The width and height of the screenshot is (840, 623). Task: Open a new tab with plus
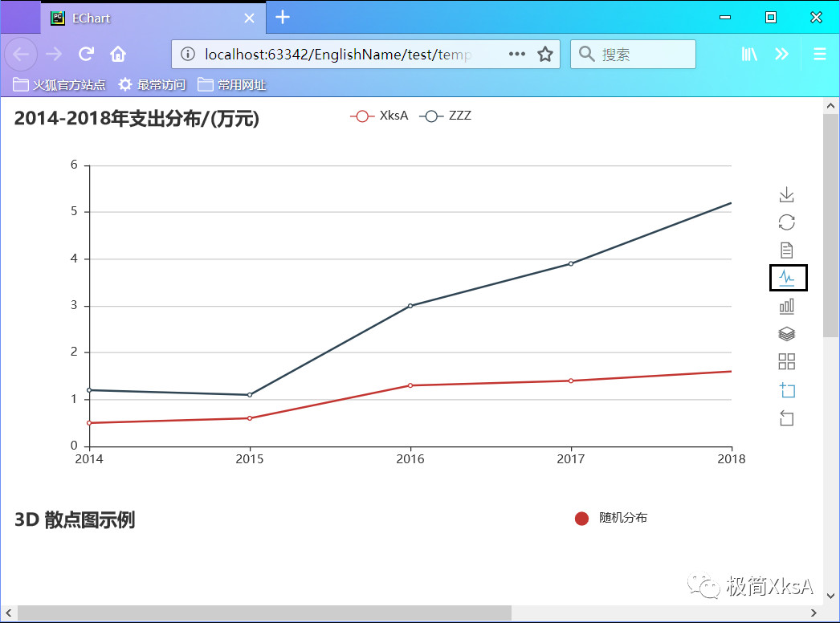(x=283, y=18)
